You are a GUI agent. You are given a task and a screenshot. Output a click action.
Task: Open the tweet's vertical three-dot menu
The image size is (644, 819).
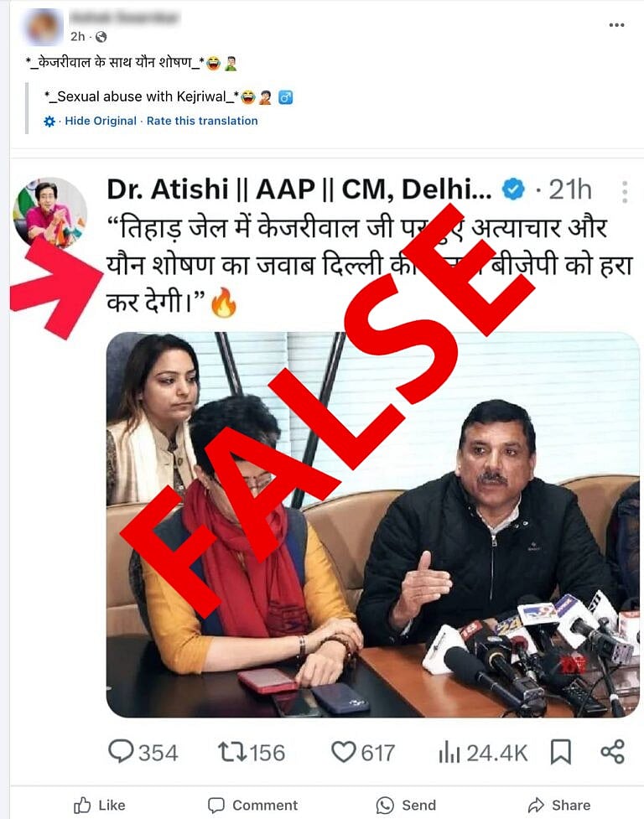point(625,192)
